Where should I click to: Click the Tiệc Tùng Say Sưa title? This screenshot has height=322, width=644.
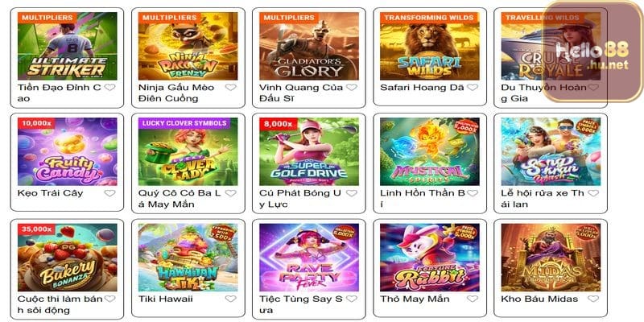click(x=301, y=304)
